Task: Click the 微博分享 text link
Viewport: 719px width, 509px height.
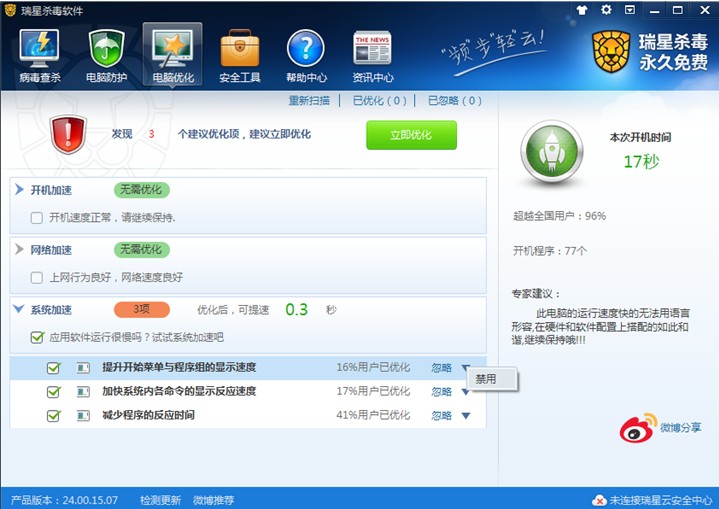Action: click(680, 427)
